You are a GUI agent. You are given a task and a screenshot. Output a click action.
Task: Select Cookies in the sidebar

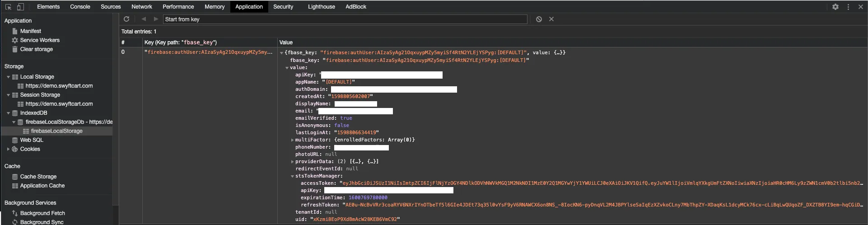30,149
